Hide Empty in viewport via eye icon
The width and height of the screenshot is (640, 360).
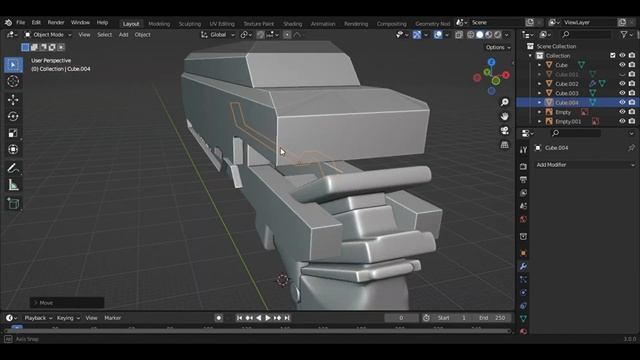click(x=622, y=112)
